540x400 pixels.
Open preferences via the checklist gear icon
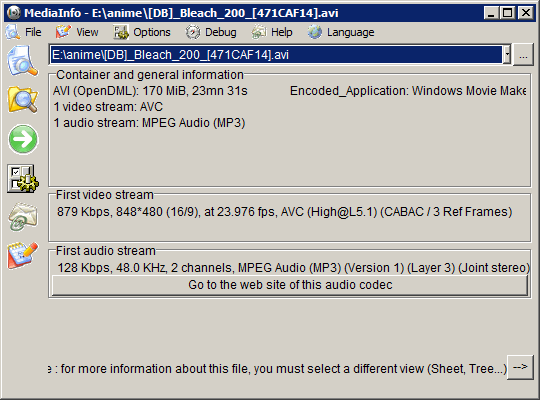tap(23, 178)
